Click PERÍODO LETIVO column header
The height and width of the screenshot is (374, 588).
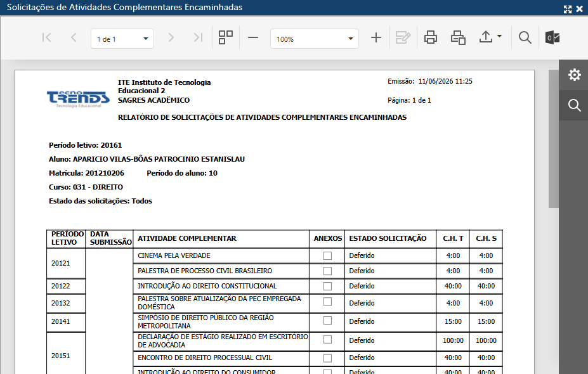point(67,238)
